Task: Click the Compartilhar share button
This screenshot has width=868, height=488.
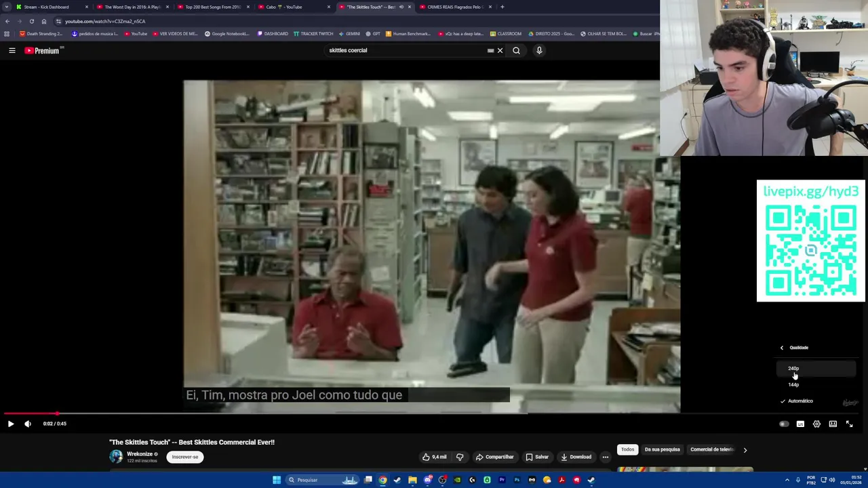Action: pos(494,457)
